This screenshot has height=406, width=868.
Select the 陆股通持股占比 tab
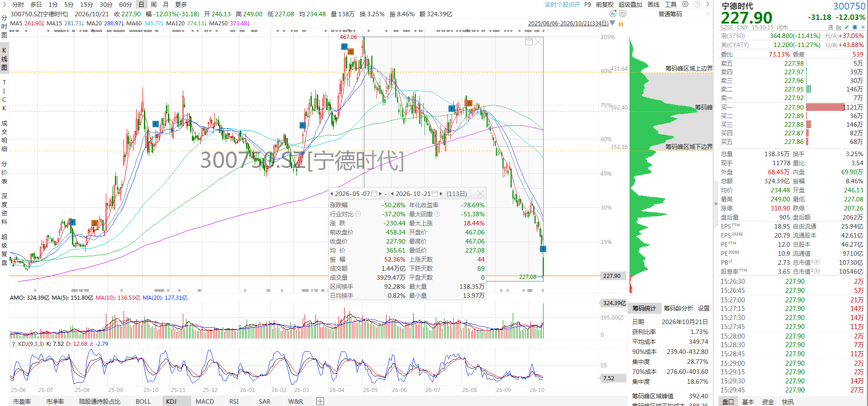100,401
